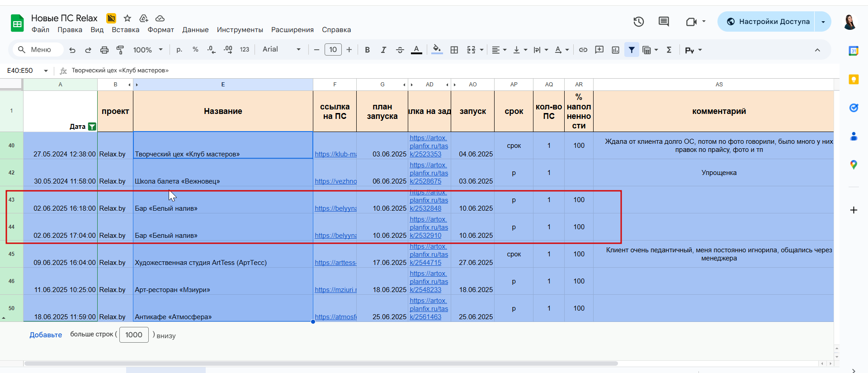Toggle the filter funnel button
This screenshot has width=868, height=373.
(x=632, y=50)
